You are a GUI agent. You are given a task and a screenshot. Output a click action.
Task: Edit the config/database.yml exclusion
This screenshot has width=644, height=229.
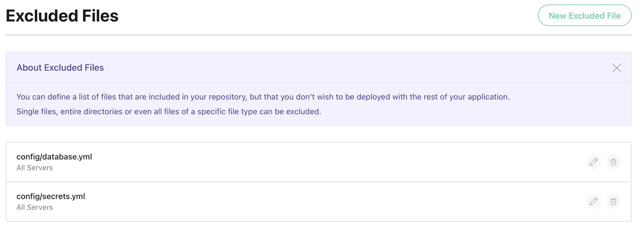click(x=593, y=162)
